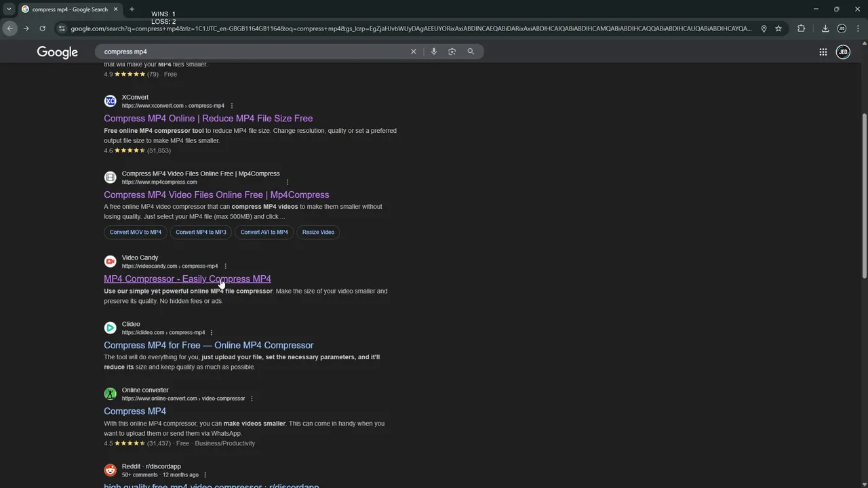Screen dimensions: 868x488
Task: Click the browser address bar URL
Action: tap(411, 28)
